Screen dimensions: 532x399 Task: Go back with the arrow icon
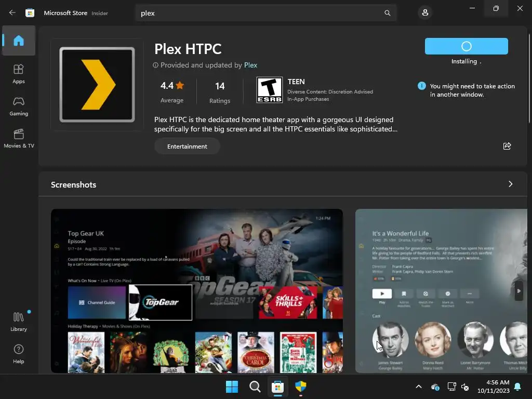point(12,12)
